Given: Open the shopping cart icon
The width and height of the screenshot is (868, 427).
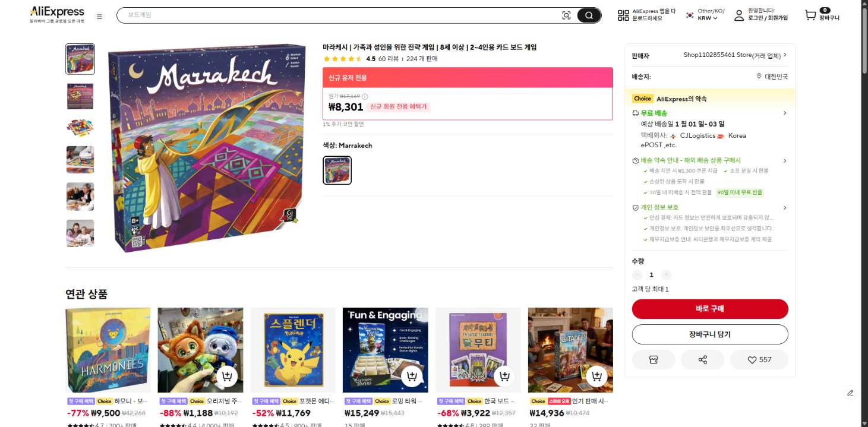Looking at the screenshot, I should tap(810, 15).
